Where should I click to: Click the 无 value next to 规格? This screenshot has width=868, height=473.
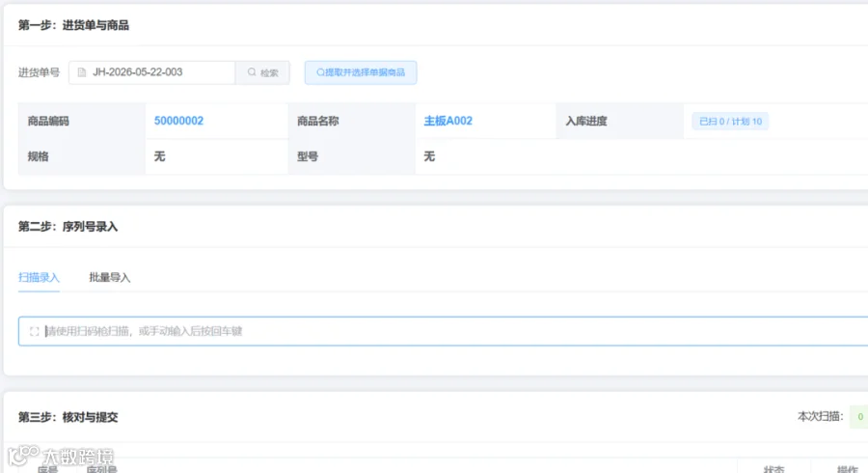pos(159,156)
